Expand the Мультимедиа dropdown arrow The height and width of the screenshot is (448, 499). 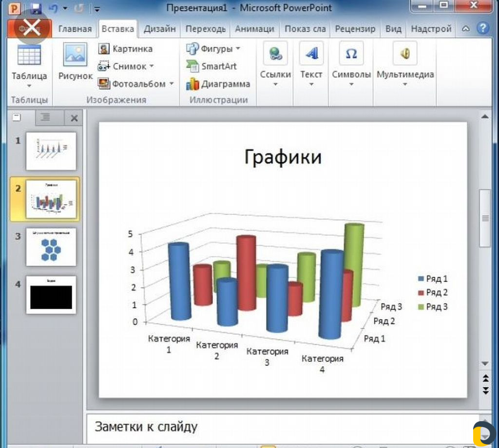point(405,84)
